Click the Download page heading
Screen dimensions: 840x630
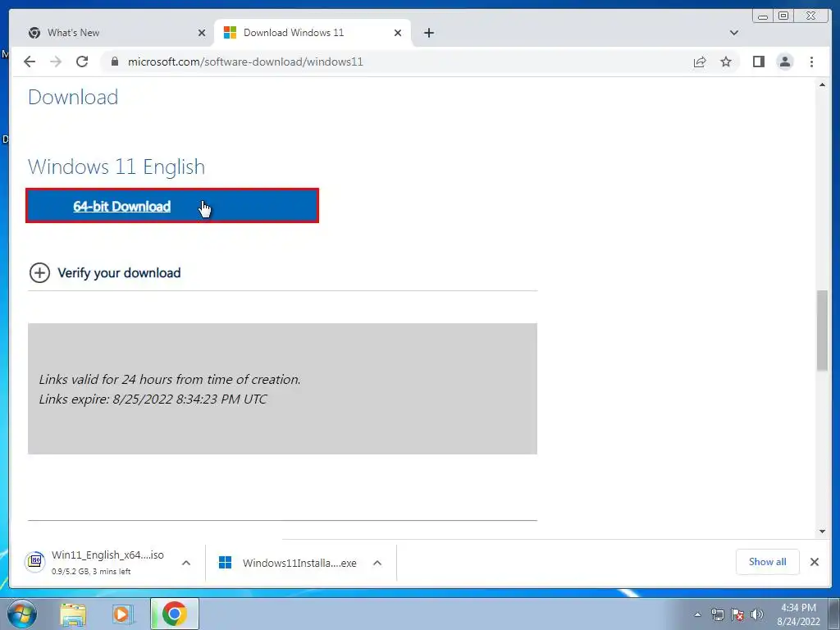[x=73, y=97]
